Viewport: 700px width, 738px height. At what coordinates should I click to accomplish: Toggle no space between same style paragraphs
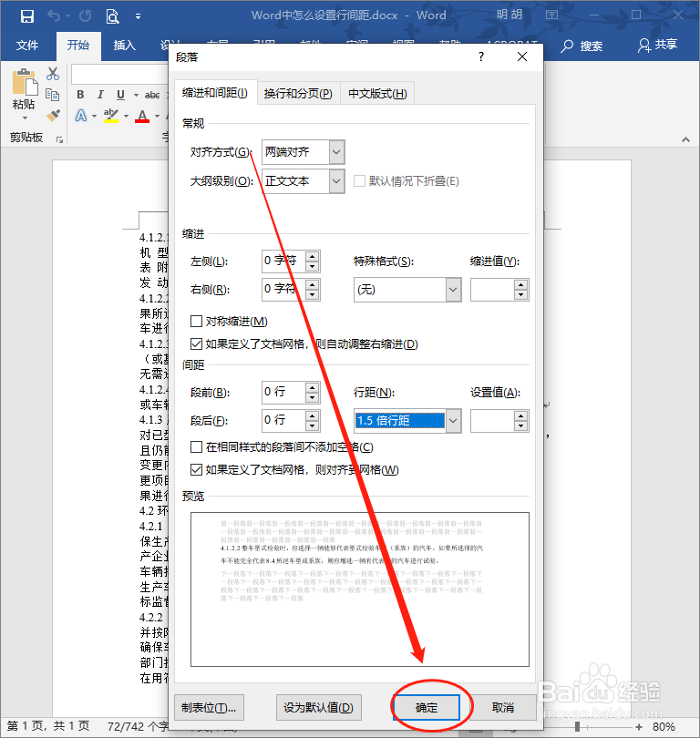pyautogui.click(x=196, y=447)
